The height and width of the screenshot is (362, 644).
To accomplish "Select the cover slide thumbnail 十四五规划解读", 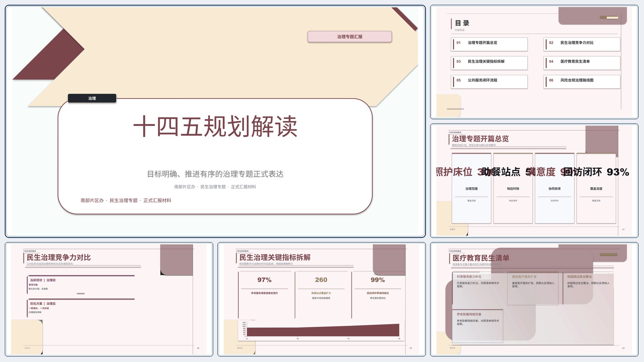I will pyautogui.click(x=215, y=121).
